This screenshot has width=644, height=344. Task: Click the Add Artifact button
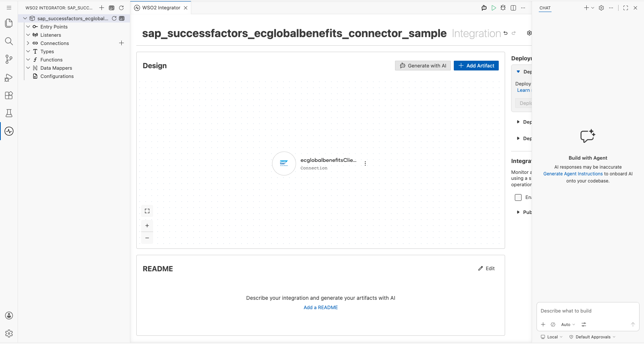(476, 66)
